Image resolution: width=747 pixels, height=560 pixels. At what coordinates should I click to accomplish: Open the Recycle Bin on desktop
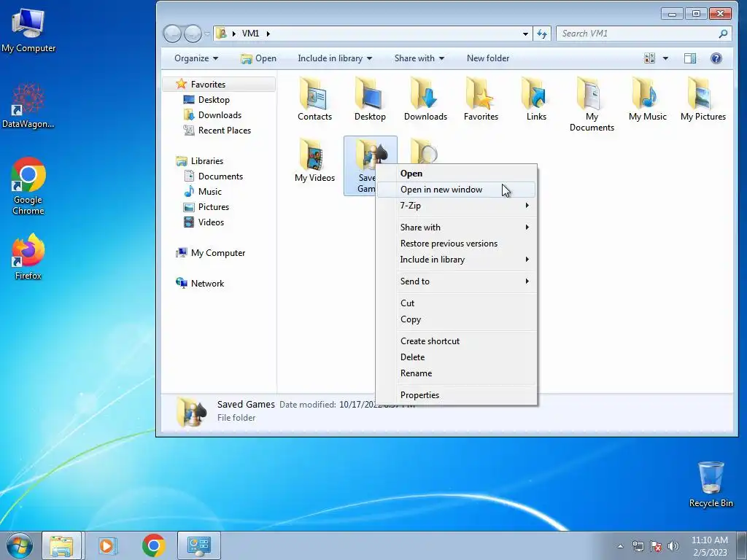(711, 484)
